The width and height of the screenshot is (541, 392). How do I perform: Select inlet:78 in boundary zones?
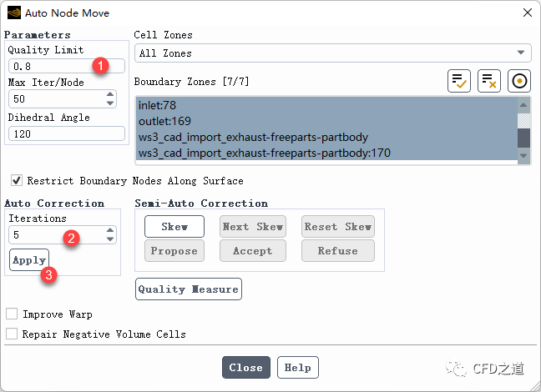(x=156, y=105)
